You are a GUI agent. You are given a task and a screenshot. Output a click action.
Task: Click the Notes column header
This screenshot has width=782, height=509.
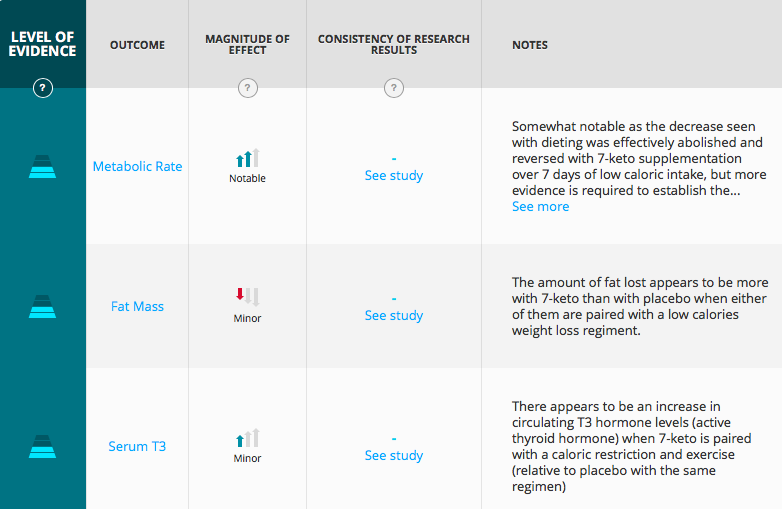tap(530, 45)
